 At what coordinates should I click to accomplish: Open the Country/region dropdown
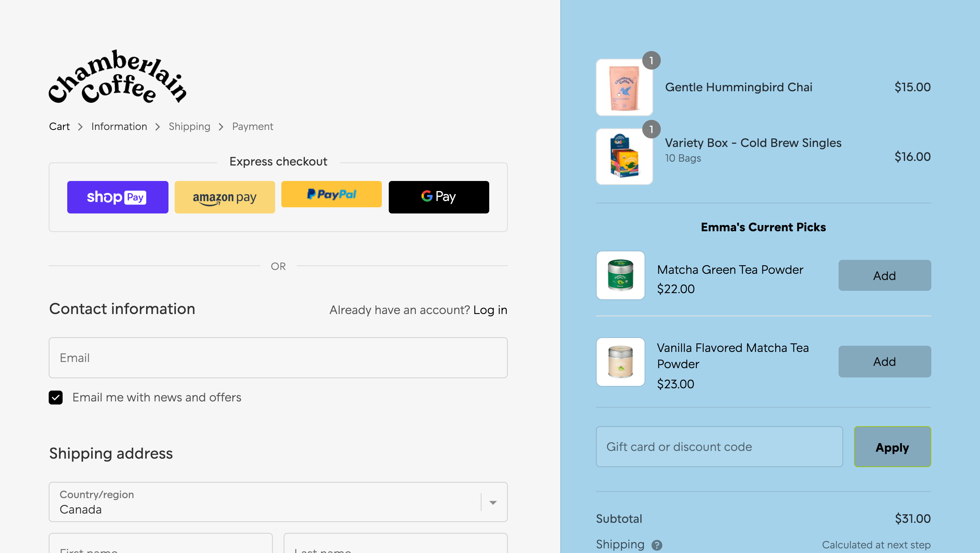[x=278, y=502]
